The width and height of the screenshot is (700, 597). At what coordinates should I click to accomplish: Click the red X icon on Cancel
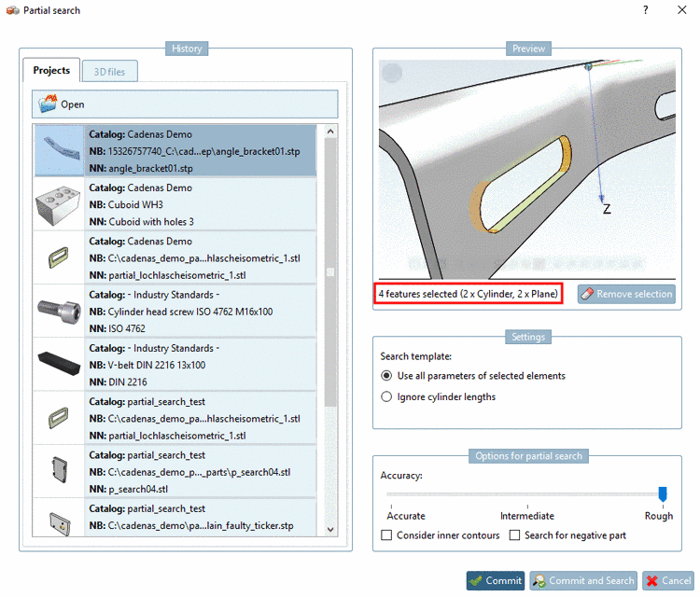651,580
